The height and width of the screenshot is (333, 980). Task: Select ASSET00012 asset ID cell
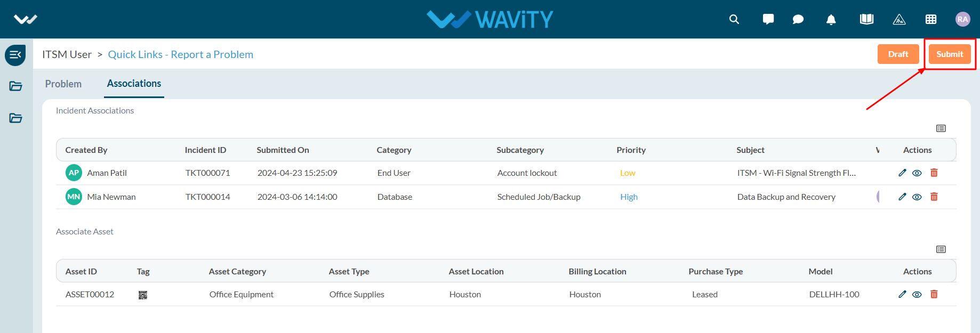click(90, 295)
